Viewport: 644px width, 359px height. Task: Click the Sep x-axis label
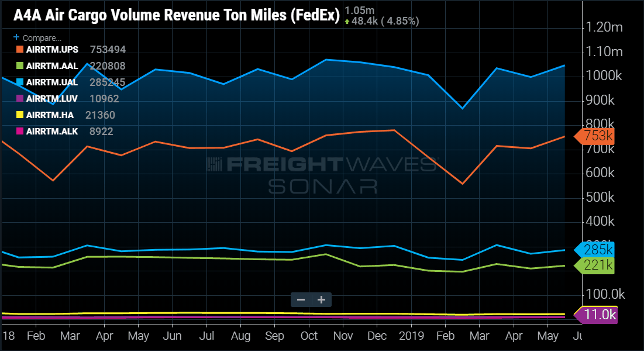tap(275, 336)
